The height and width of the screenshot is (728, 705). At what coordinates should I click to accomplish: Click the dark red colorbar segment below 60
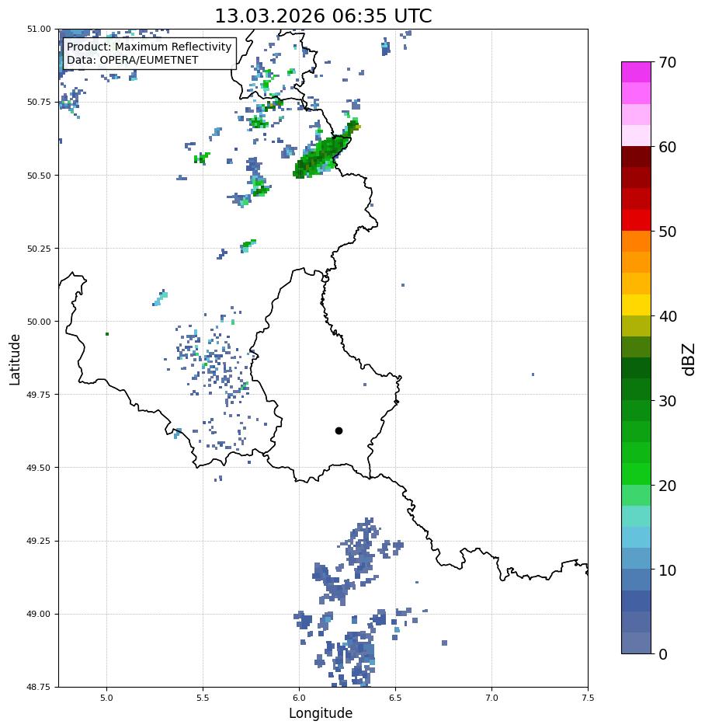click(x=637, y=157)
